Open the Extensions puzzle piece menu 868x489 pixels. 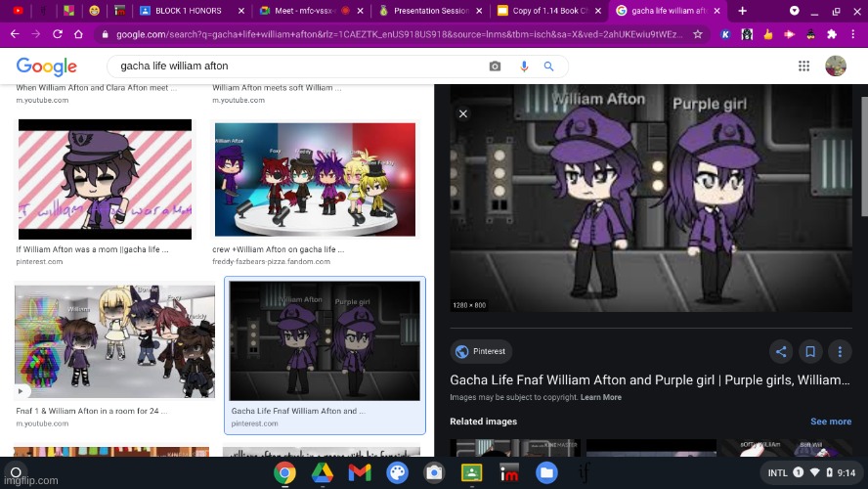click(832, 34)
